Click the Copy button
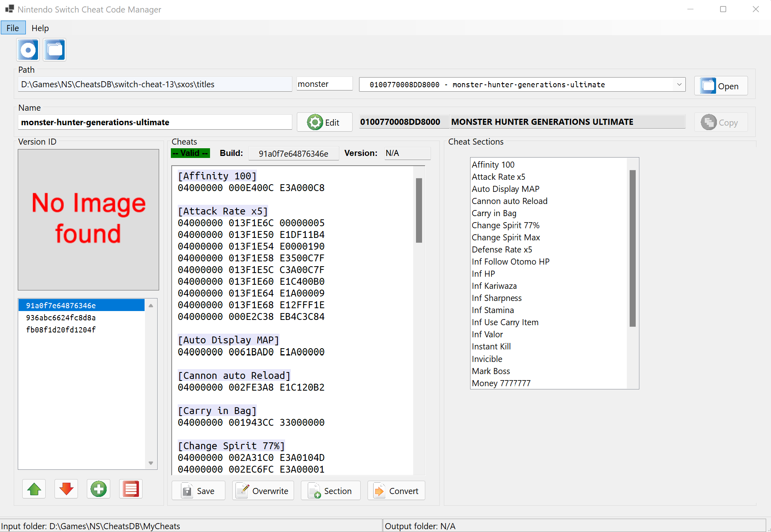Viewport: 771px width, 532px height. (x=721, y=122)
